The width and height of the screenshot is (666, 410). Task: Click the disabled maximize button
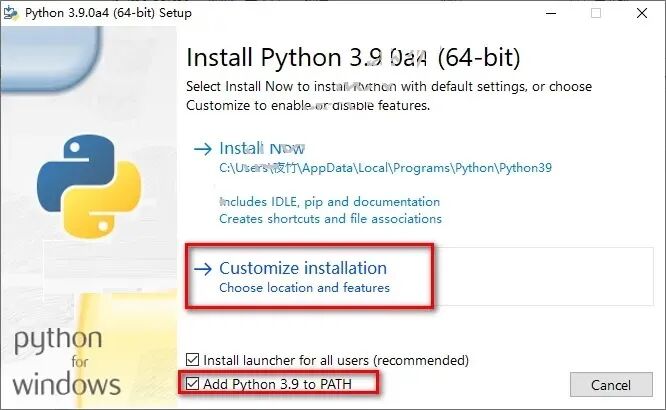coord(596,13)
